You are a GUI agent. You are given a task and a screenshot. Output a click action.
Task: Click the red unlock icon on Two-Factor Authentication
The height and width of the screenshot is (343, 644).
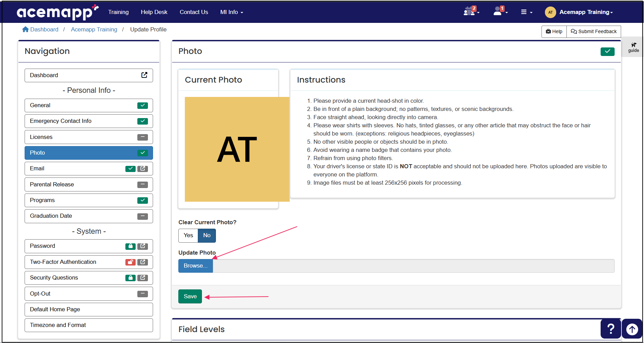(x=130, y=262)
